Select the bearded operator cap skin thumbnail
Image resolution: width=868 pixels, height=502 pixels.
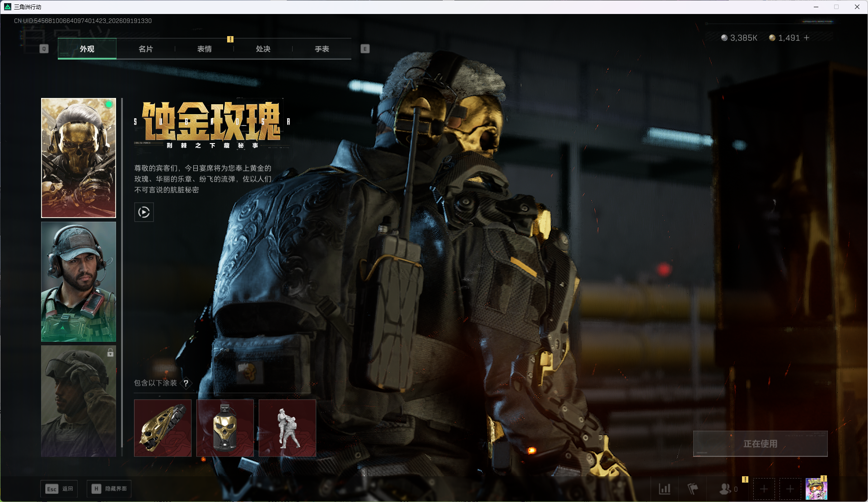click(x=79, y=282)
